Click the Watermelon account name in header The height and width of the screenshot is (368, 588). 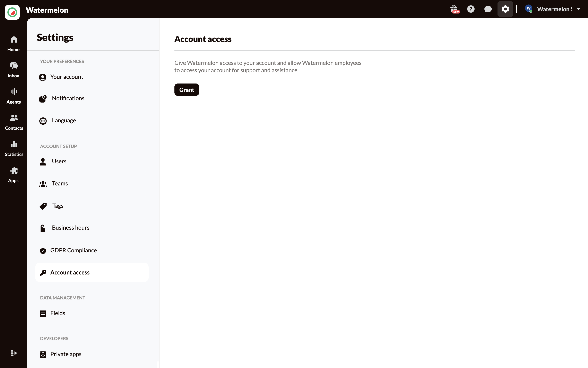click(554, 9)
